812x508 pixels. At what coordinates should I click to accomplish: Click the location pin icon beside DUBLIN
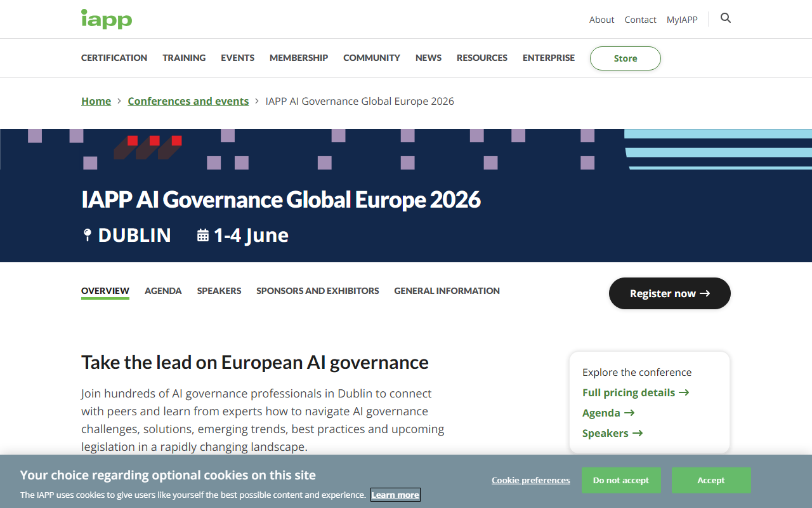point(88,236)
